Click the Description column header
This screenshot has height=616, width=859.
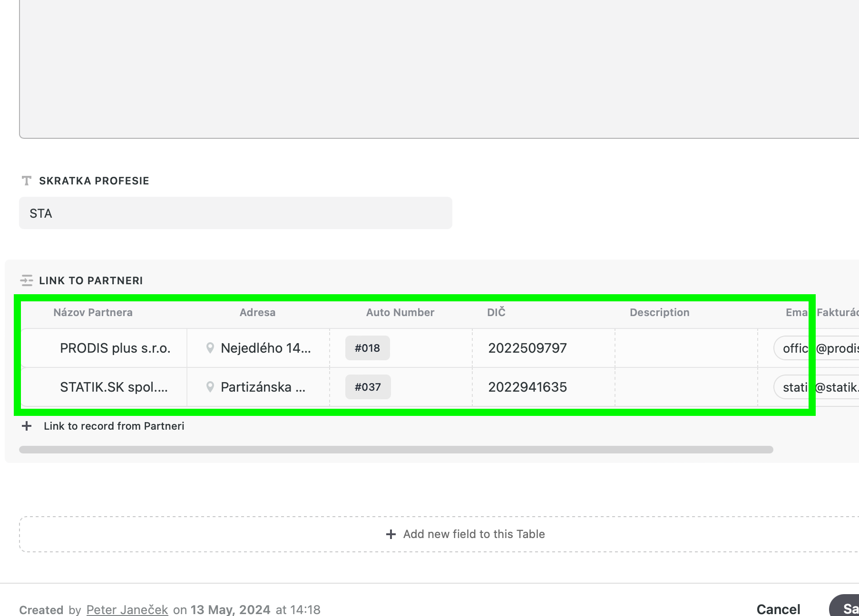tap(660, 312)
